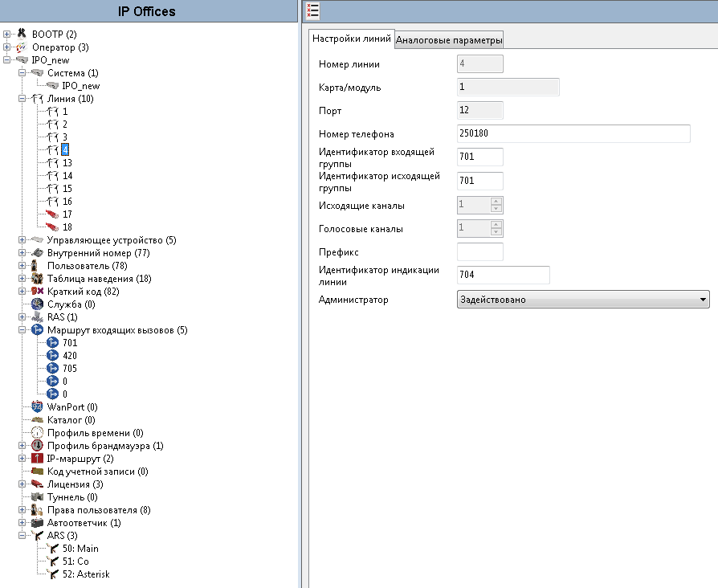Expand the BOOTP (2) node
Image resolution: width=718 pixels, height=588 pixels.
[x=7, y=34]
